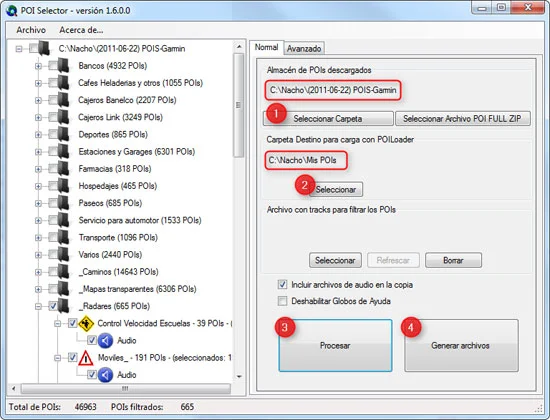Click the root POIS-Garmin folder icon
Viewport: 550px width, 420px height.
point(44,48)
